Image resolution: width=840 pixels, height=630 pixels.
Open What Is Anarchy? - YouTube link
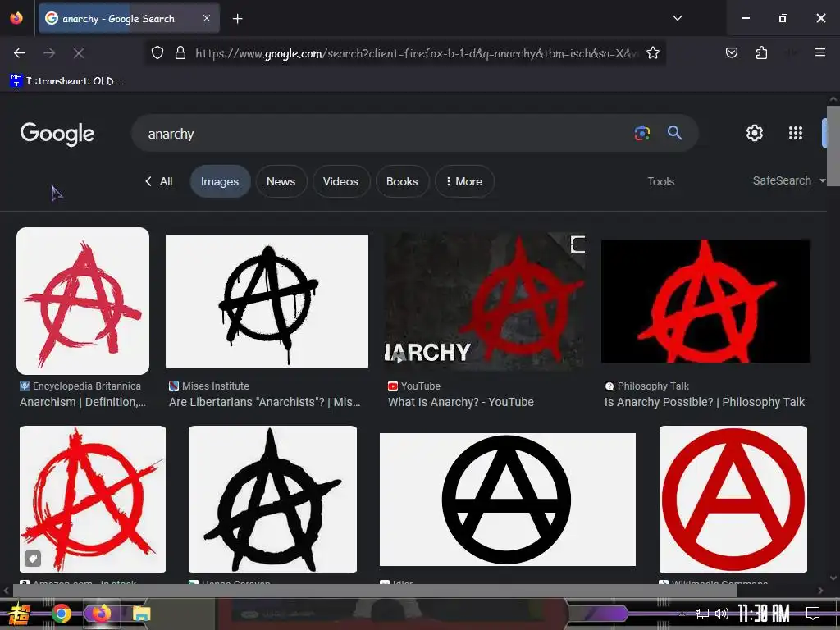tap(461, 402)
